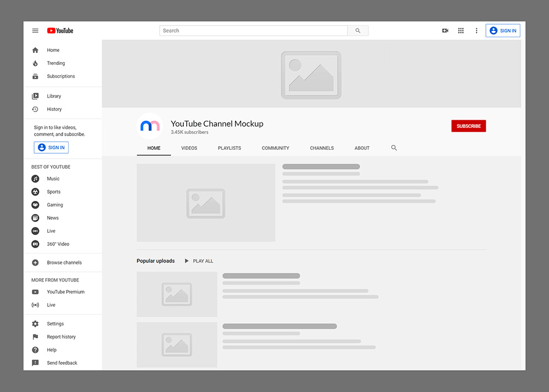549x392 pixels.
Task: Click the Subscriptions icon
Action: pos(35,76)
